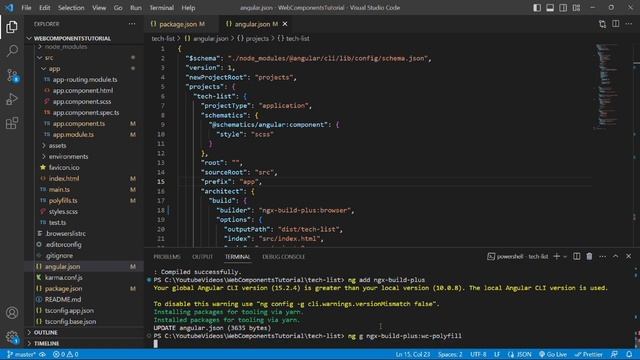Open notifications bell in status bar
Screen dimensions: 640x360
coord(629,354)
